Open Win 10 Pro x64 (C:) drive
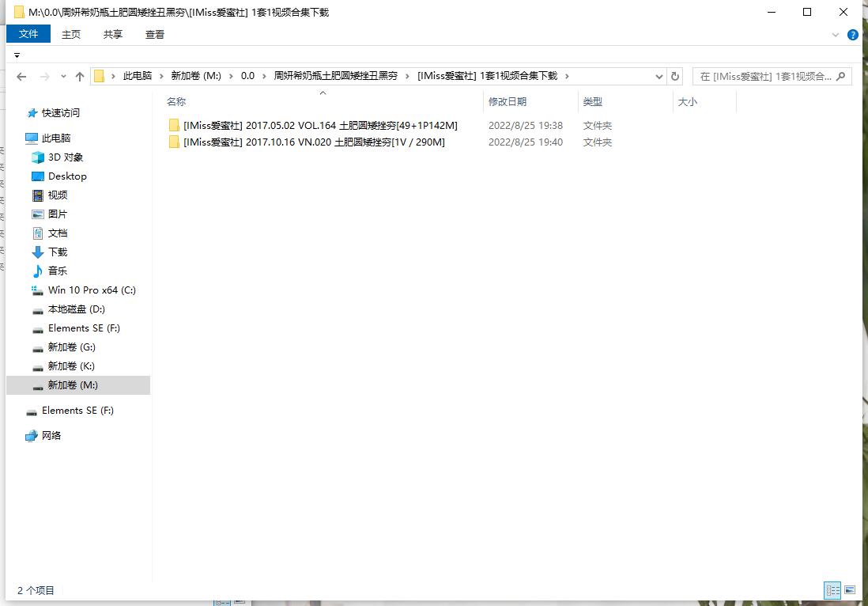Image resolution: width=868 pixels, height=606 pixels. pyautogui.click(x=92, y=290)
